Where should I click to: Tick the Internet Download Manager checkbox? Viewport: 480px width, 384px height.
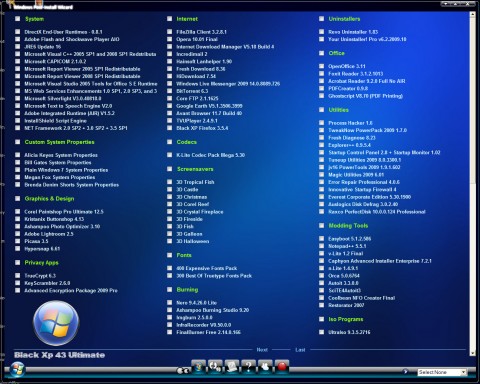(x=170, y=47)
